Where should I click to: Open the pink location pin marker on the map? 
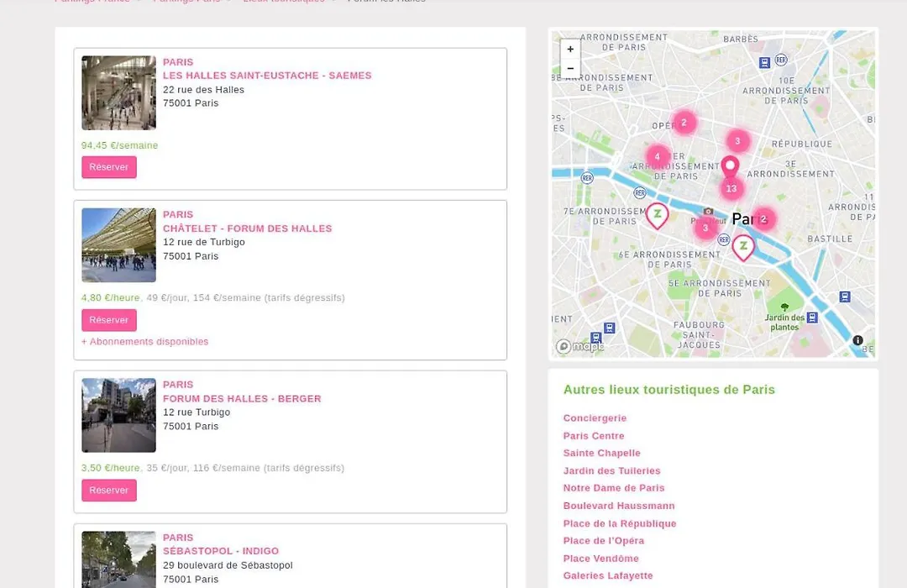click(x=730, y=167)
